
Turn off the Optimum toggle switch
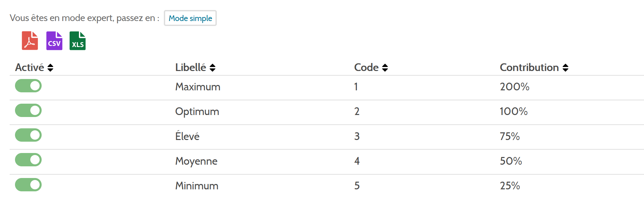[x=28, y=110]
